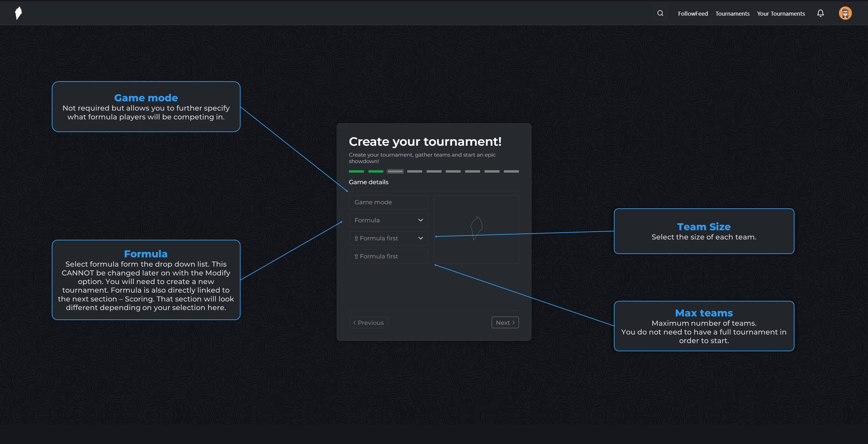Open the search icon in the navbar
868x444 pixels.
coord(660,14)
